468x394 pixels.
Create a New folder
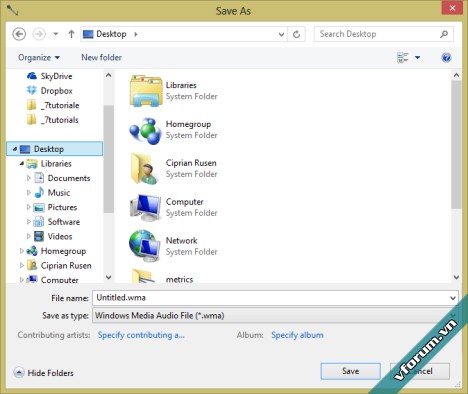pos(101,58)
